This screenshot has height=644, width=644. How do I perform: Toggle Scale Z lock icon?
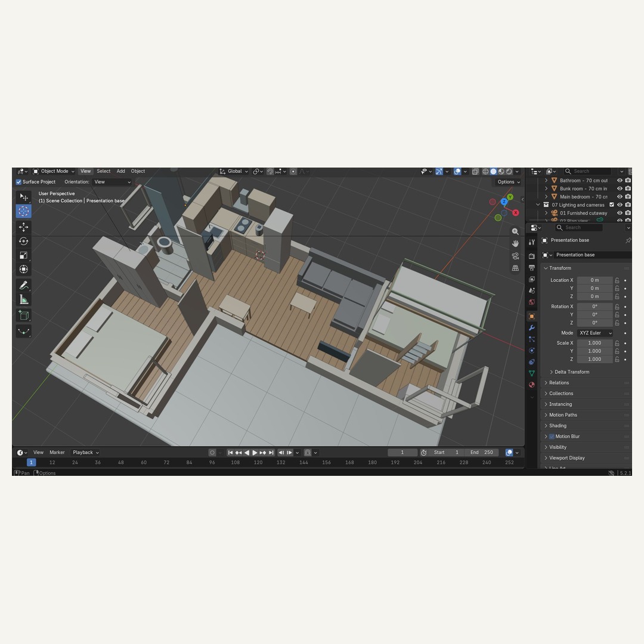[617, 359]
